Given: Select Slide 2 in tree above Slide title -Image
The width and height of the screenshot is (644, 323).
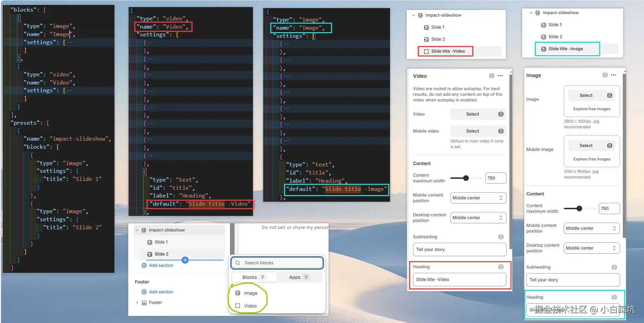Looking at the screenshot, I should (x=555, y=37).
